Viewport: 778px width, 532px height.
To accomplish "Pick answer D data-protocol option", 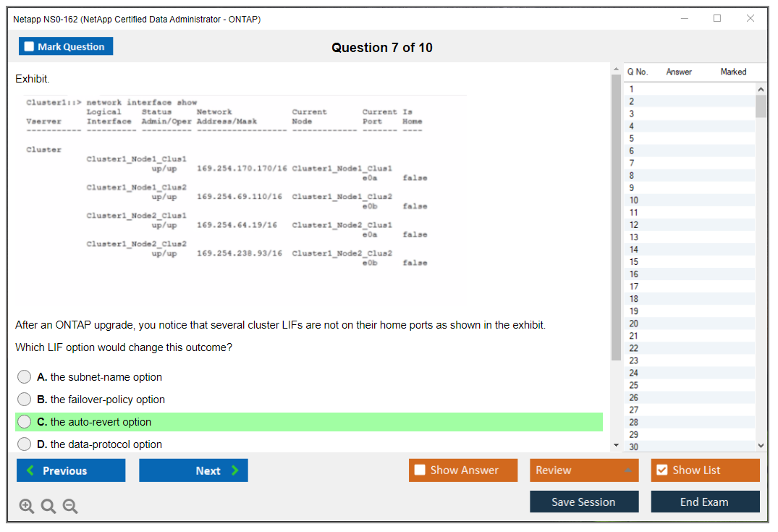I will (25, 444).
